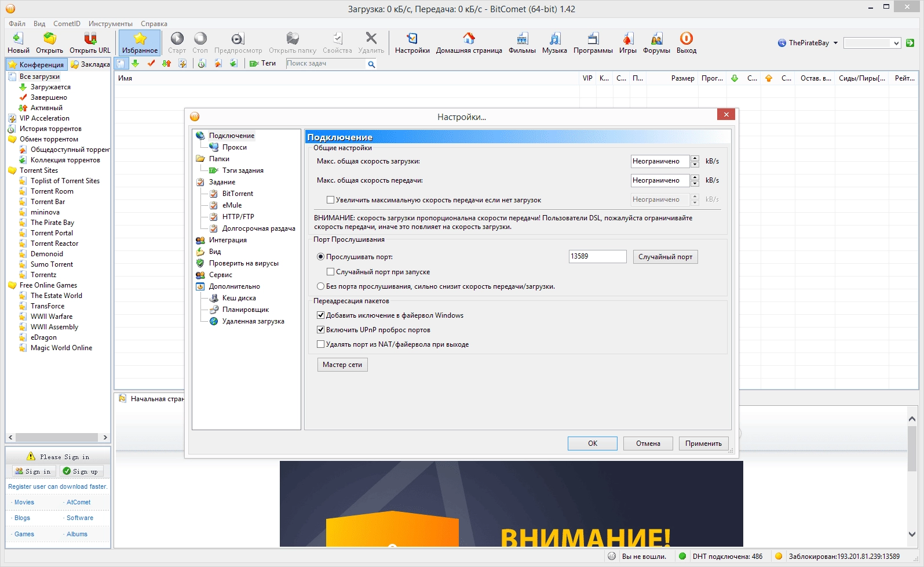Viewport: 924px width, 567px height.
Task: Click the Теги toolbar button
Action: (262, 63)
